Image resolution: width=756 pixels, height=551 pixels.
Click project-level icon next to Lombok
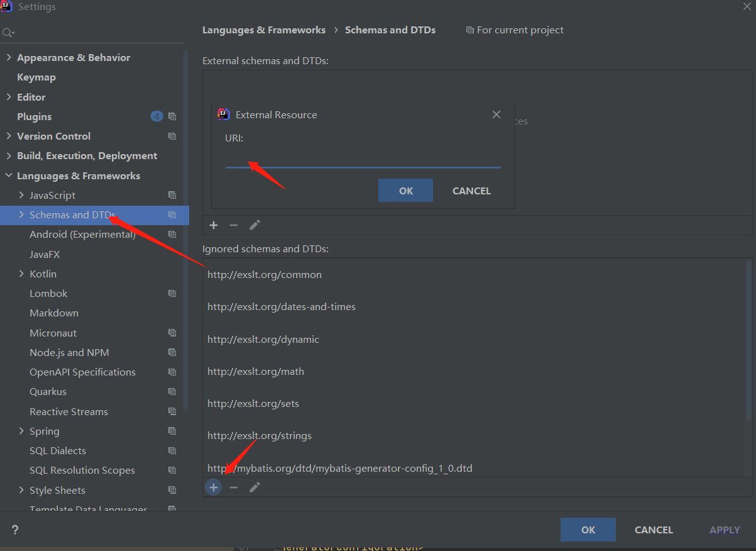point(172,294)
